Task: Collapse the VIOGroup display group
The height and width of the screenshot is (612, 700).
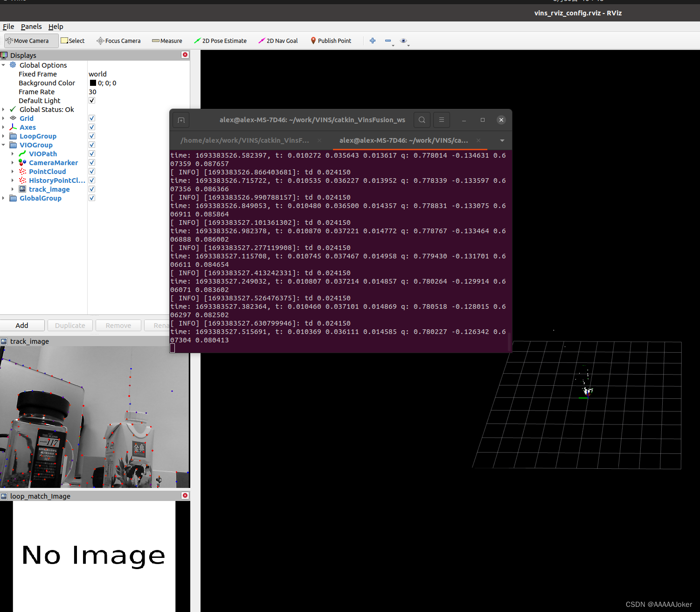Action: coord(4,145)
